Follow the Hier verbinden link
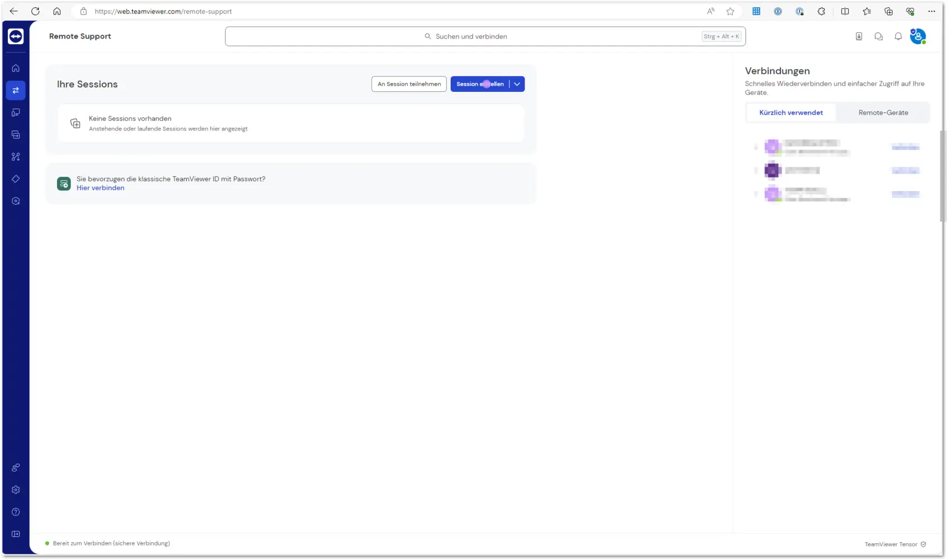Screen dimensions: 947x560 [100, 188]
